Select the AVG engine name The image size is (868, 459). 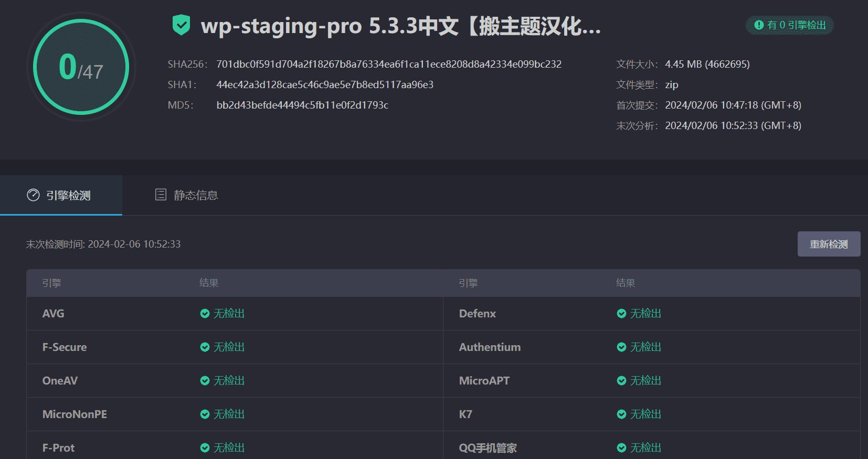pos(53,314)
